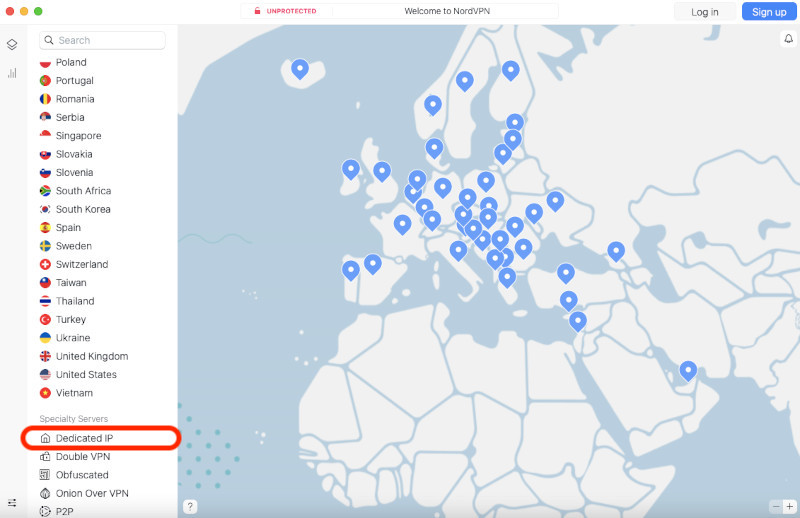
Task: Click the Serbia flag icon
Action: (45, 117)
